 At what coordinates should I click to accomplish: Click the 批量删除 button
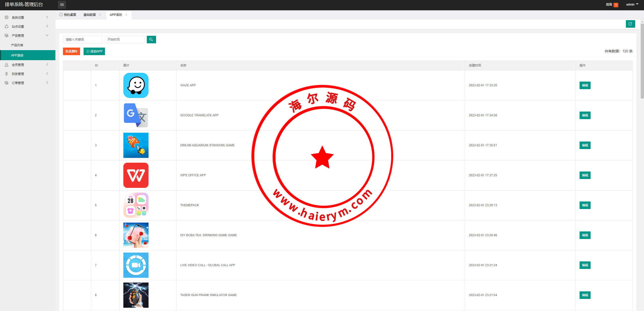coord(71,51)
